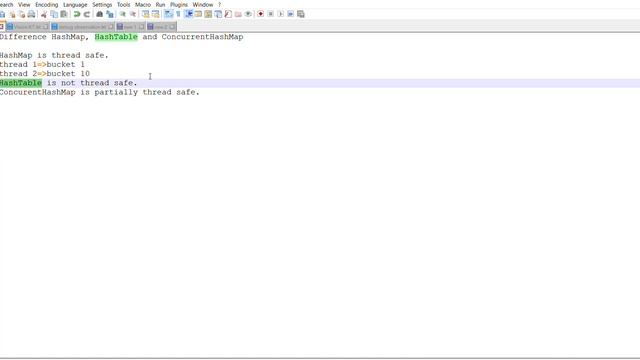640x360 pixels.
Task: Open the Settings menu
Action: 102,4
